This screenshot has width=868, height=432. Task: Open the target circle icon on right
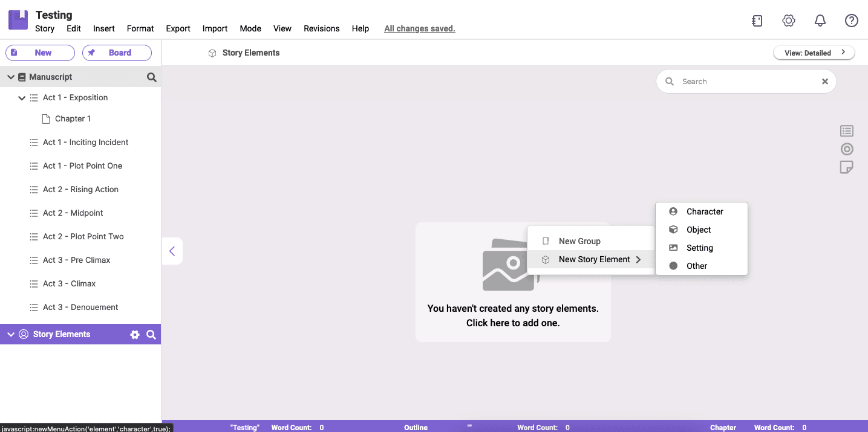(x=847, y=149)
